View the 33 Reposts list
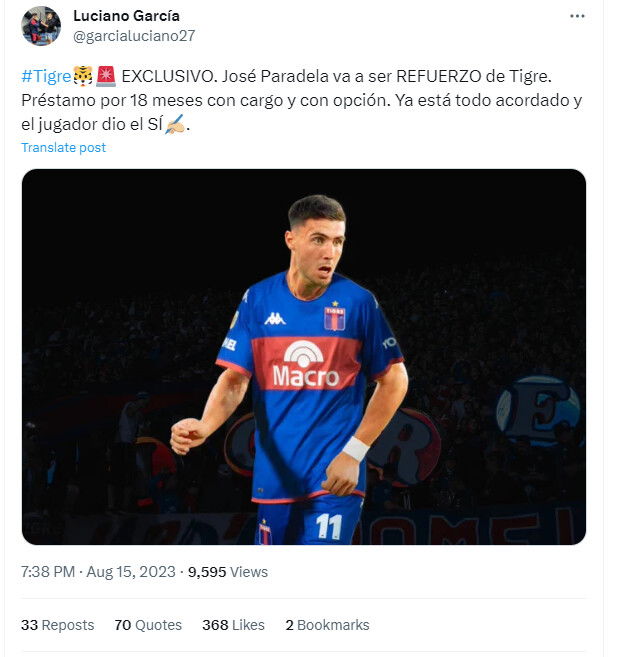632x657 pixels. (x=57, y=625)
